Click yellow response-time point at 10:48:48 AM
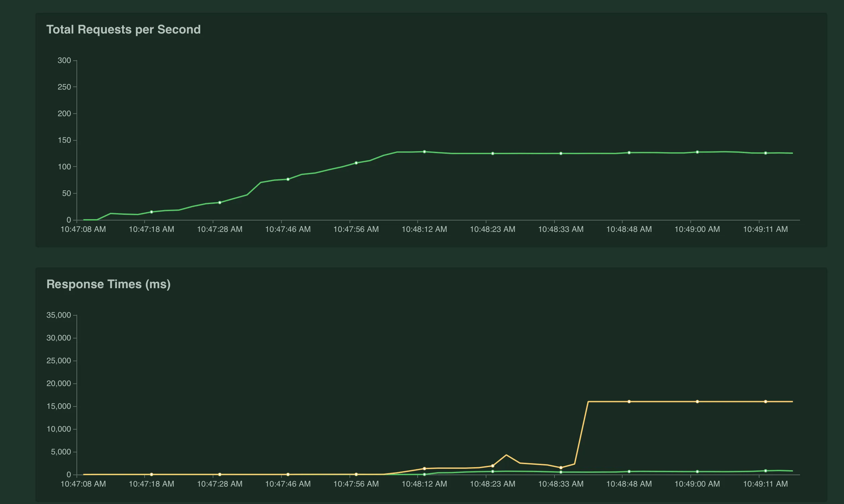This screenshot has width=844, height=504. click(629, 402)
